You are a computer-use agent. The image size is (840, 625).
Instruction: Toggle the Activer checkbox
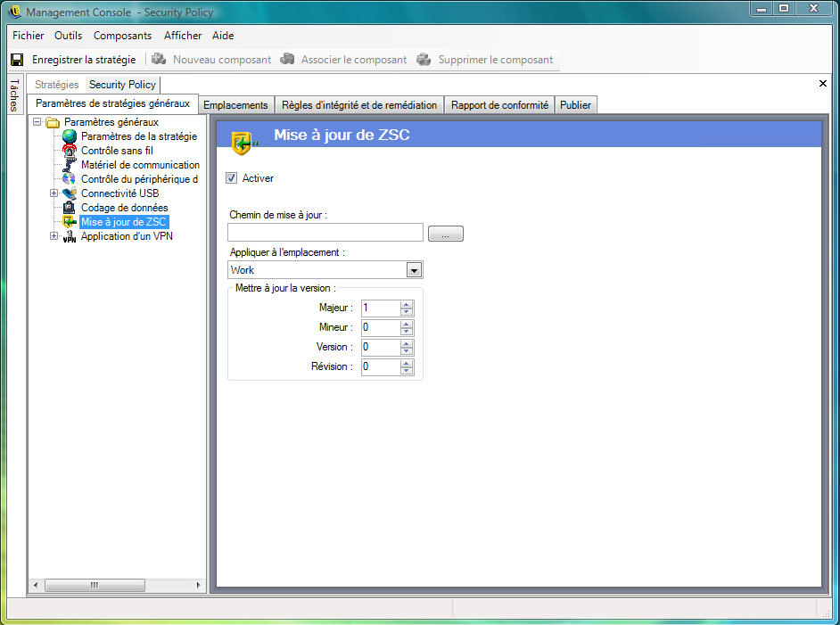232,178
